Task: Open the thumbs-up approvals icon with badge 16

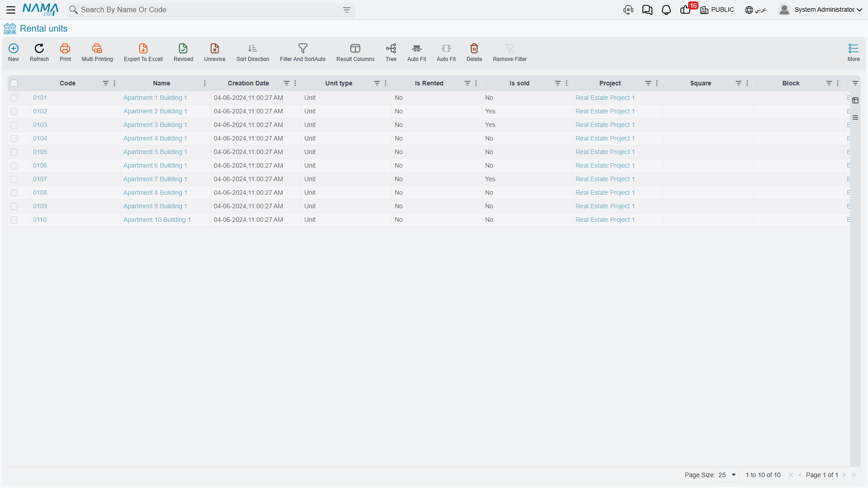Action: point(686,10)
